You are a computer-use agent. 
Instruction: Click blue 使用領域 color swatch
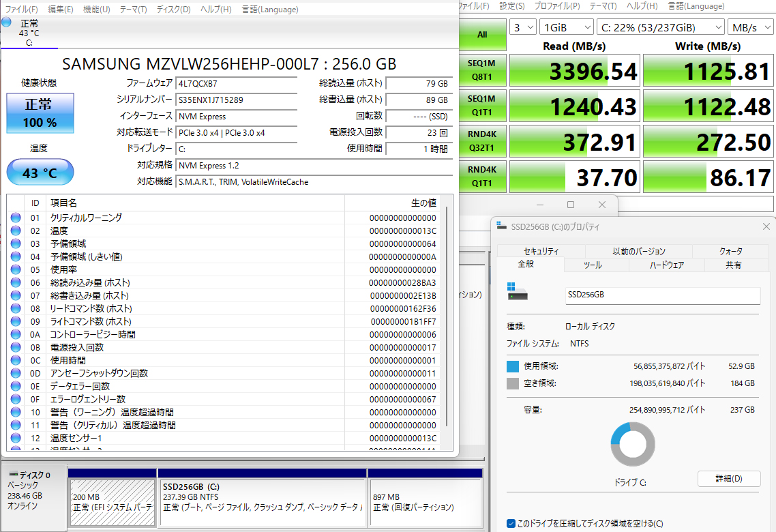pos(513,366)
